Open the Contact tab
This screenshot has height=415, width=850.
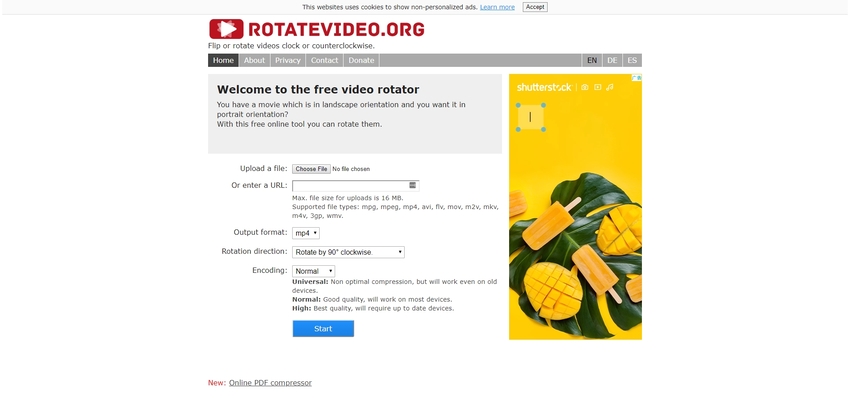click(x=324, y=61)
